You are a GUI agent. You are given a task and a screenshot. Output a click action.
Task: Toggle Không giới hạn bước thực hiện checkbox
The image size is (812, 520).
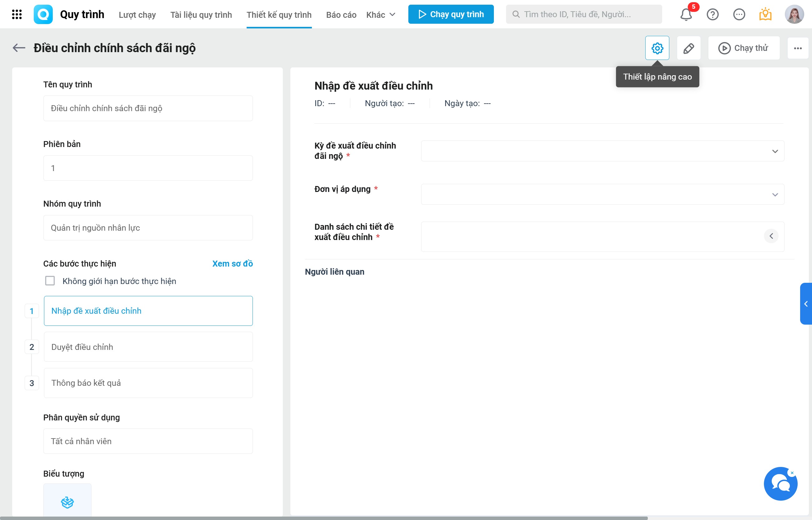coord(50,281)
